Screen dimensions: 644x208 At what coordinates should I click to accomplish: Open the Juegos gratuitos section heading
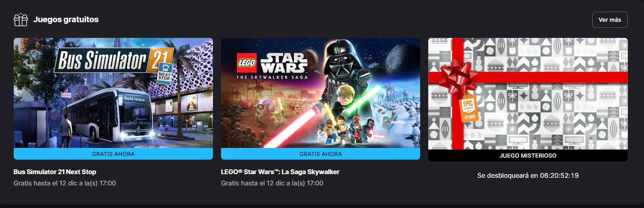click(66, 19)
